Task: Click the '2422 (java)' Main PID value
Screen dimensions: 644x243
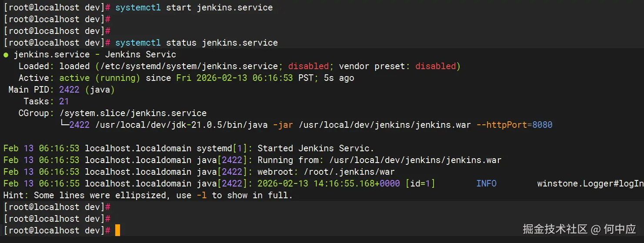Action: click(87, 90)
